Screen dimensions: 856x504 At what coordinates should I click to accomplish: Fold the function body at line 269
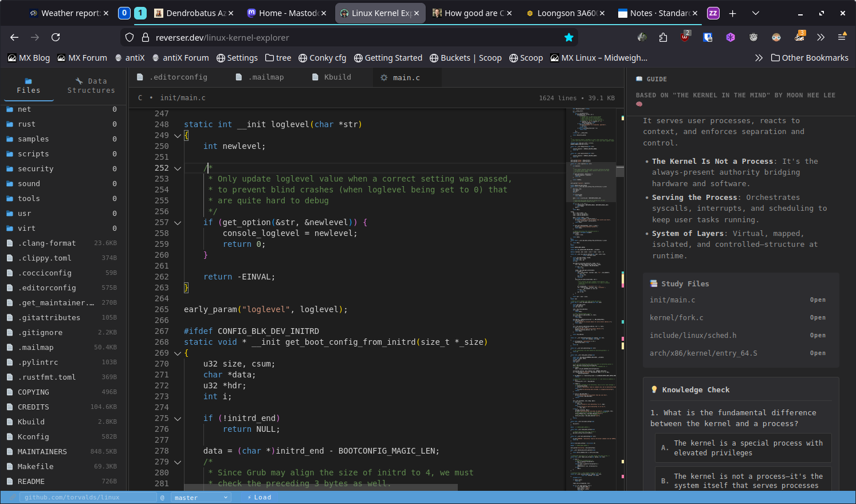[x=178, y=353]
